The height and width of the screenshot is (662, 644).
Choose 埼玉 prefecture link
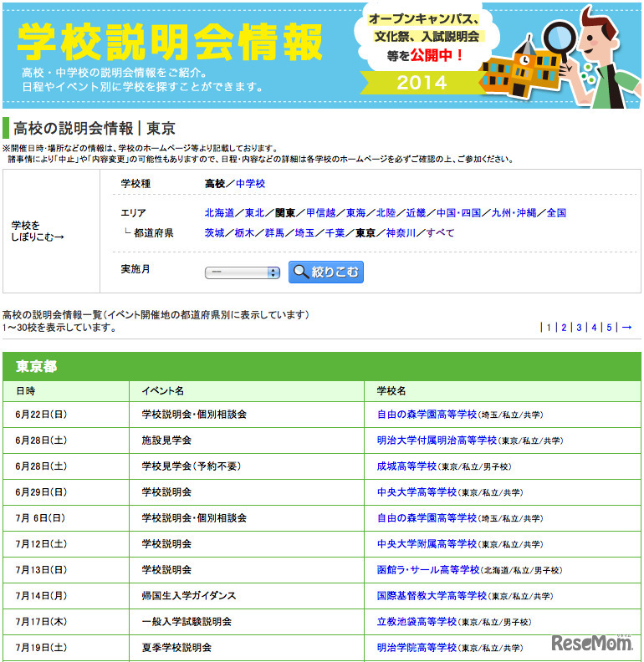click(304, 233)
